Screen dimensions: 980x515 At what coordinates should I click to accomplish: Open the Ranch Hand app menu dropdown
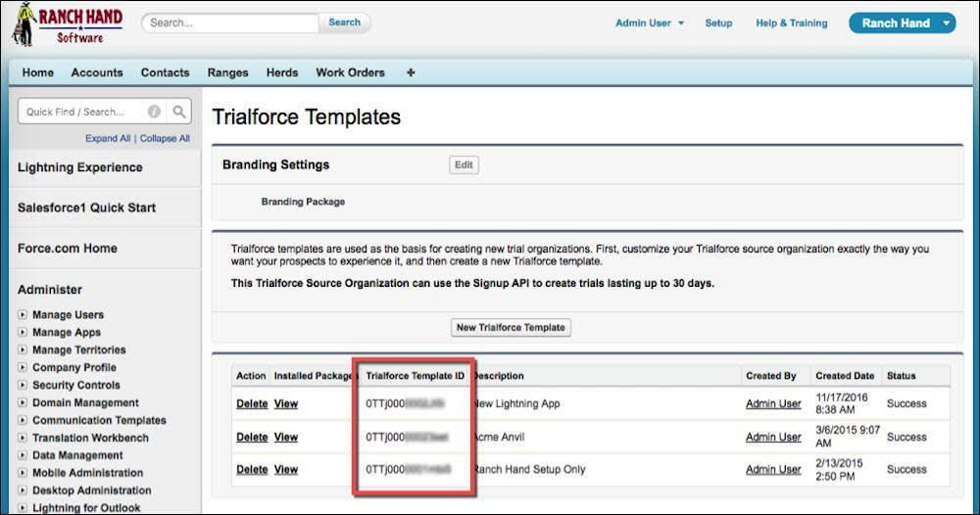click(x=947, y=23)
